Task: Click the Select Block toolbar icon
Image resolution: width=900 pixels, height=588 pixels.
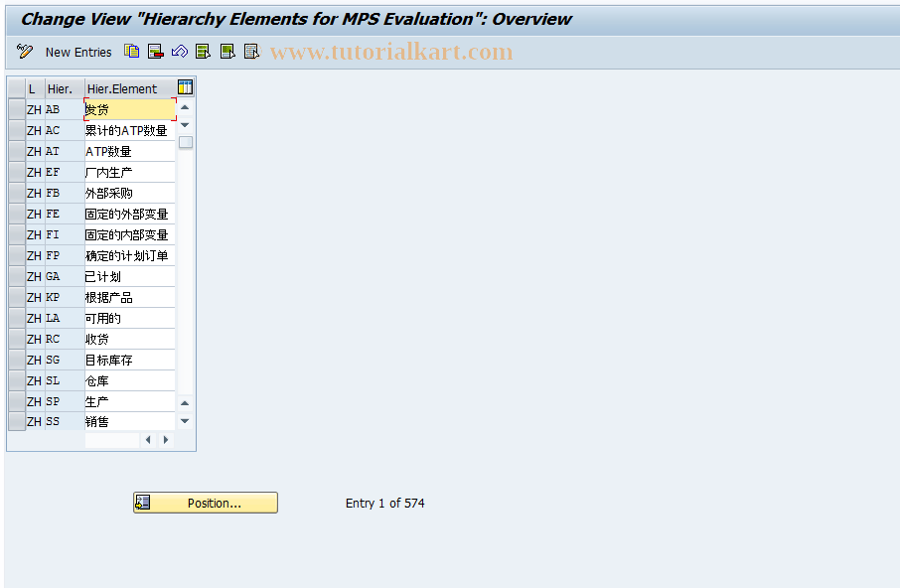Action: [x=227, y=51]
